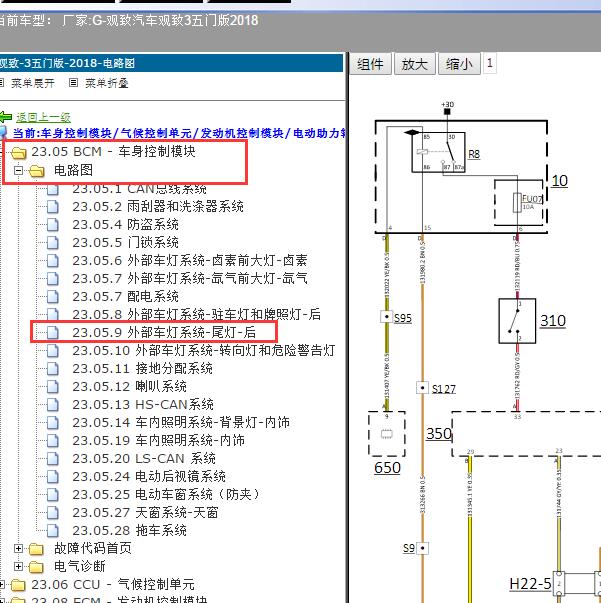
Task: Click document icon of 23.05.12 row
Action: pos(53,386)
